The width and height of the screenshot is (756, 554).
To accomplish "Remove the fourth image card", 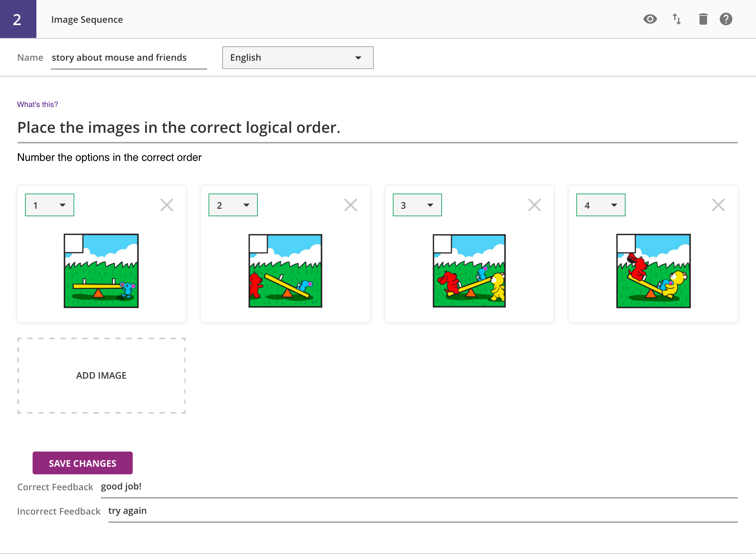I will [718, 205].
